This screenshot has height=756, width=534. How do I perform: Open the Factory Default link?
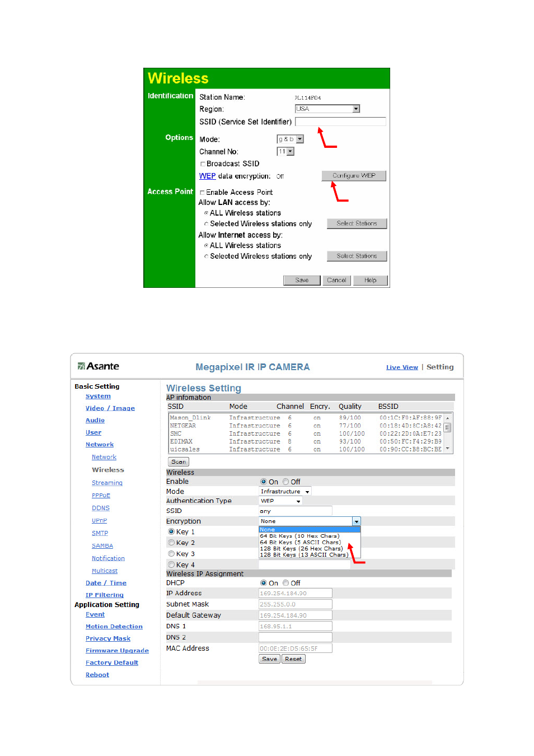[112, 663]
